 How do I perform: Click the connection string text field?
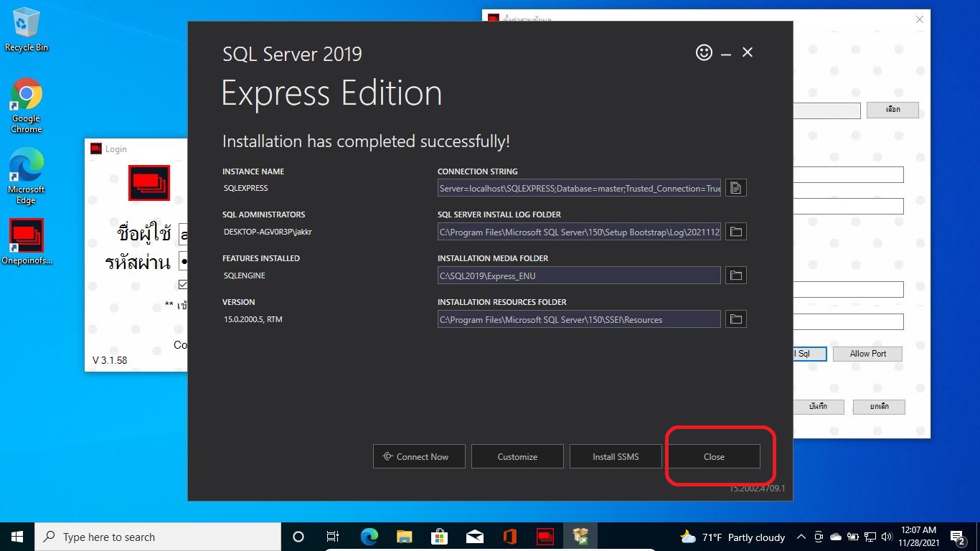point(579,188)
